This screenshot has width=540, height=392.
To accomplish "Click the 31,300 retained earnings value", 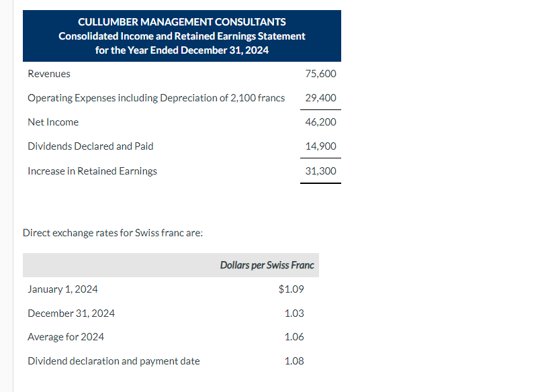I will [320, 171].
